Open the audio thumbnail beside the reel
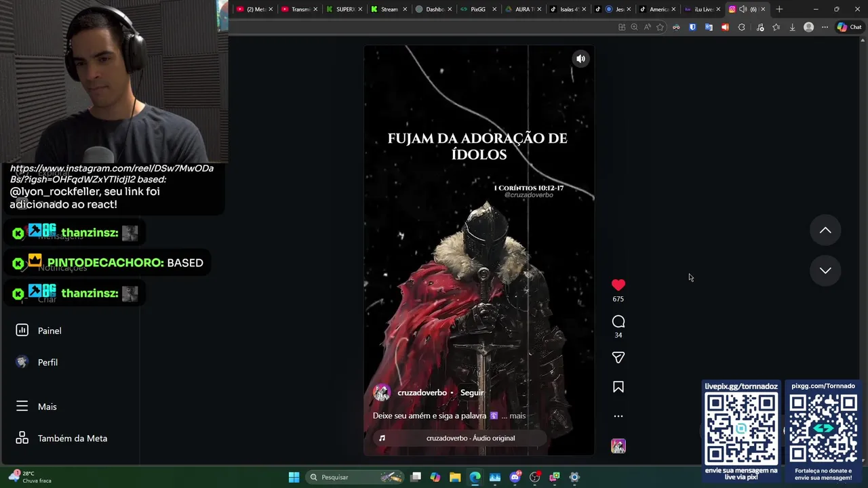The height and width of the screenshot is (488, 868). pos(618,446)
